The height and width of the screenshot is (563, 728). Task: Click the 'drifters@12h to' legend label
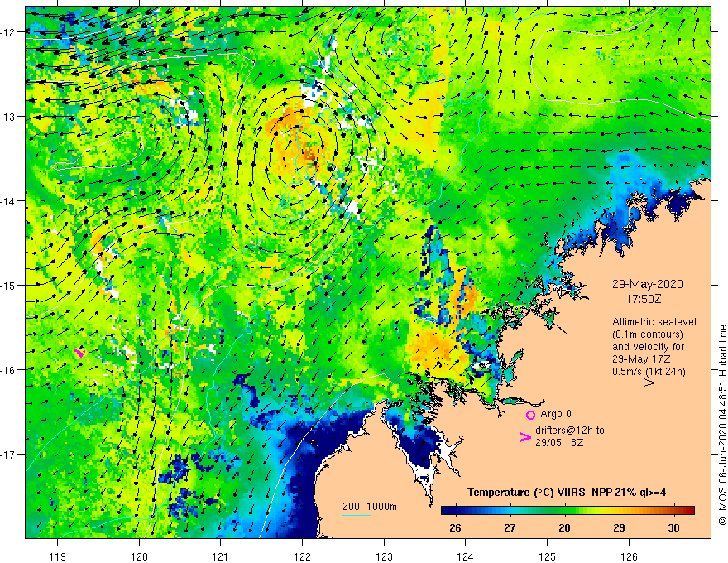coord(570,431)
